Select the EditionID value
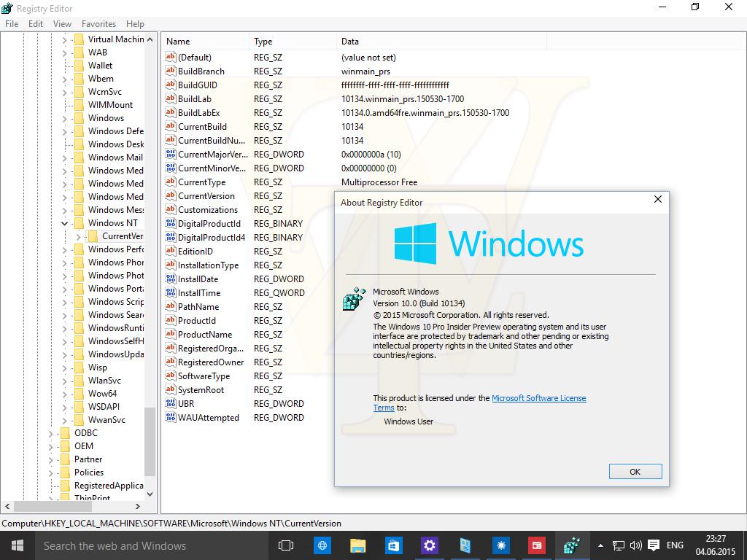The image size is (747, 560). pyautogui.click(x=196, y=251)
